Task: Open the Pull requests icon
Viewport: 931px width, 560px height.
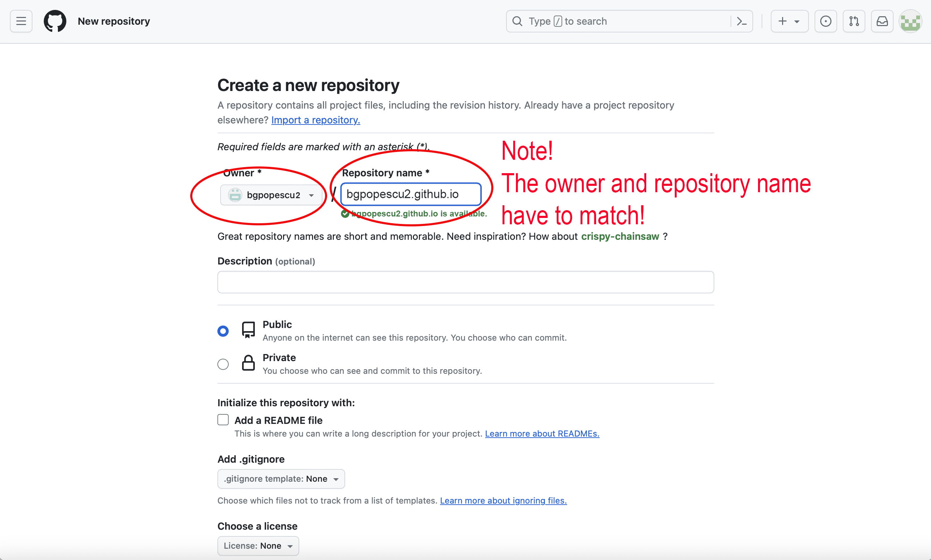Action: (x=854, y=21)
